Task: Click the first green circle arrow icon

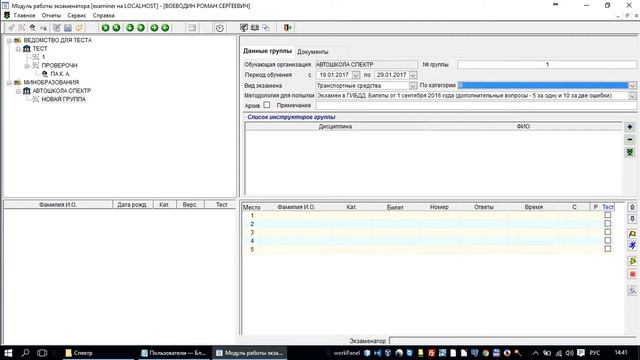Action: coord(105,28)
